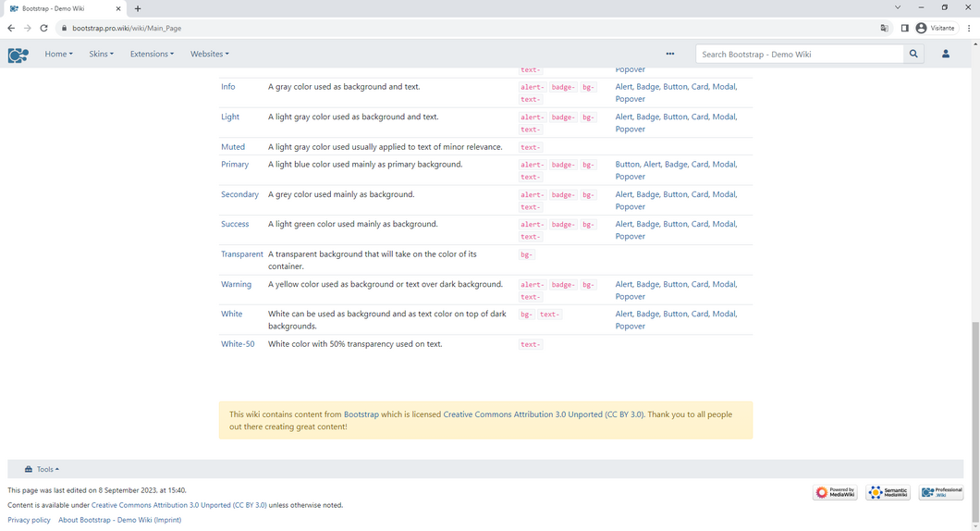
Task: Expand the Skins dropdown menu
Action: point(102,55)
